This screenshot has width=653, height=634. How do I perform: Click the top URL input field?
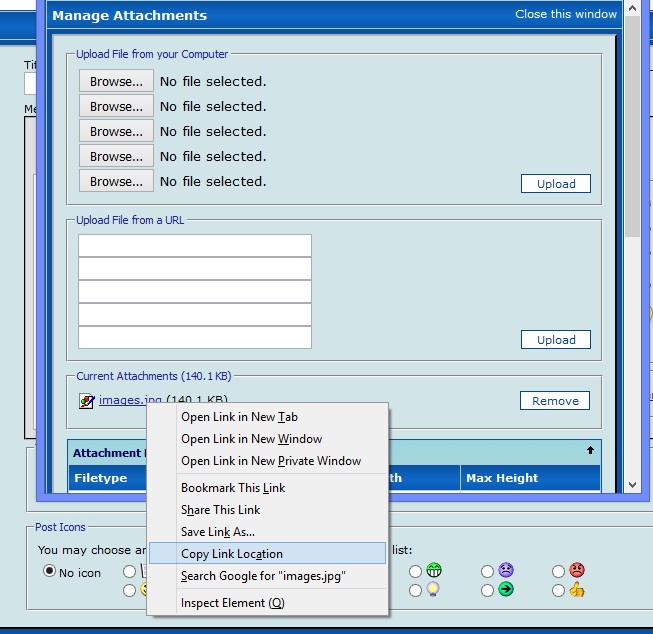coord(194,246)
